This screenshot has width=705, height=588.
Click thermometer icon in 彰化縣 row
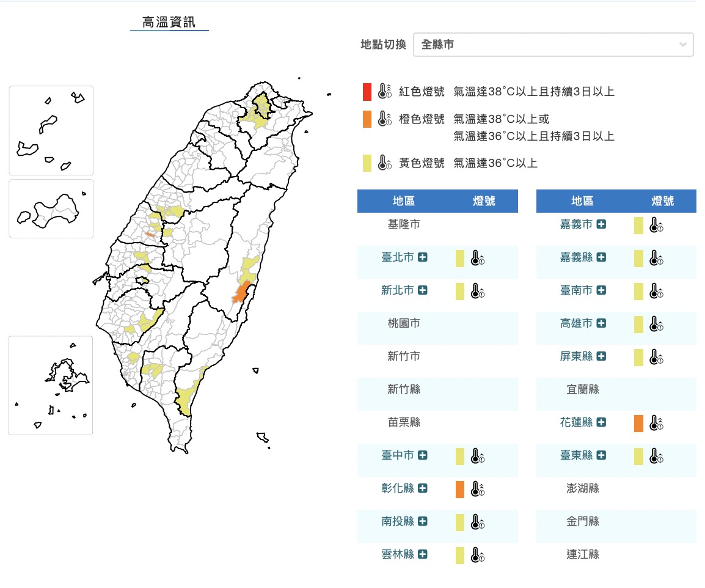478,489
